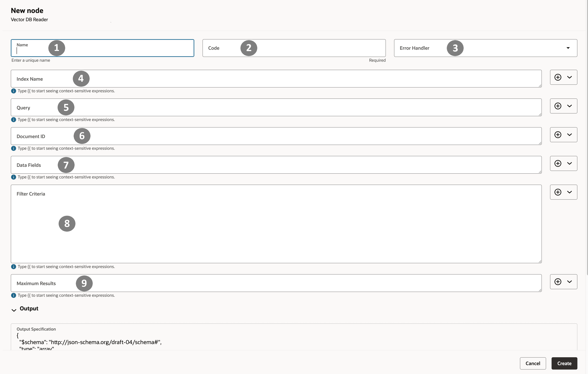Image resolution: width=588 pixels, height=374 pixels.
Task: Click into the Index Name text area
Action: pos(293,79)
